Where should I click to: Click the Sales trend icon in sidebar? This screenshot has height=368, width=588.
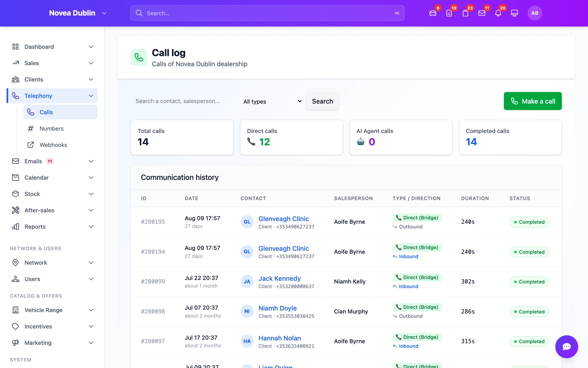16,63
